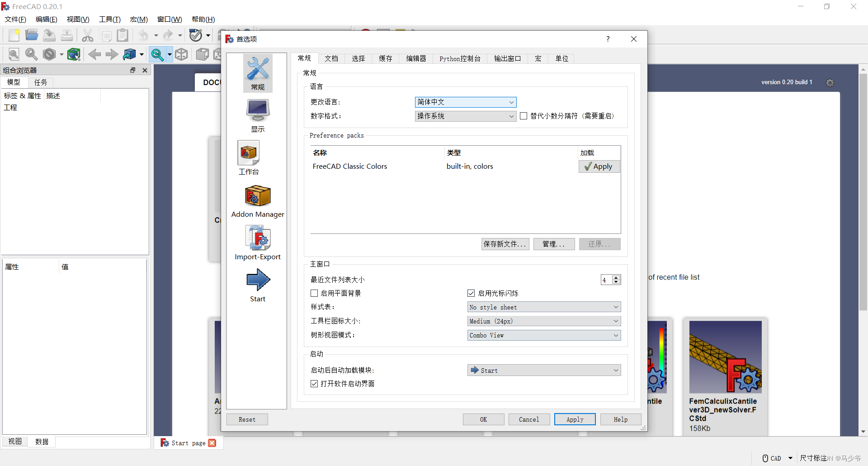The image size is (868, 466).
Task: Go back with the left arrow icon
Action: (94, 54)
